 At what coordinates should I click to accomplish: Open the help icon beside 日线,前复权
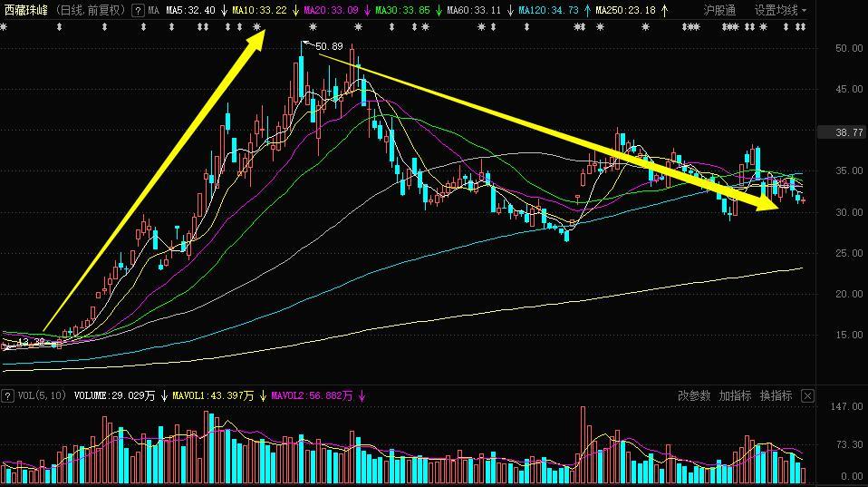[x=139, y=11]
